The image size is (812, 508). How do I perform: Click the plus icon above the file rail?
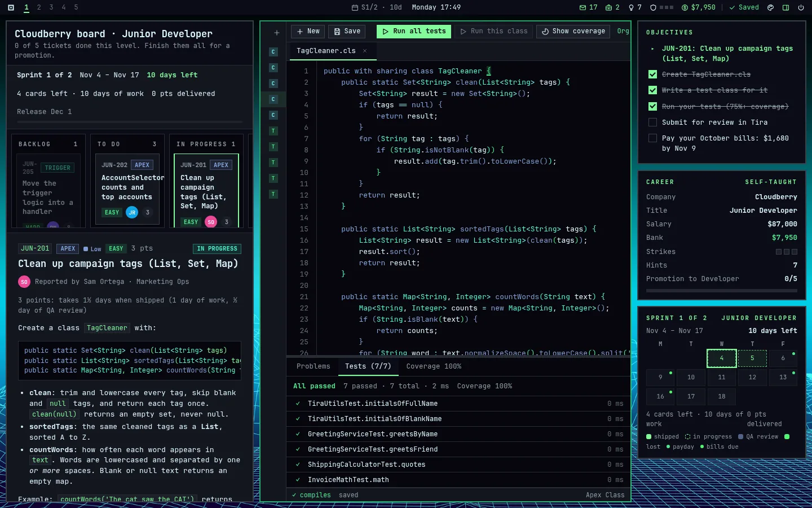point(276,33)
